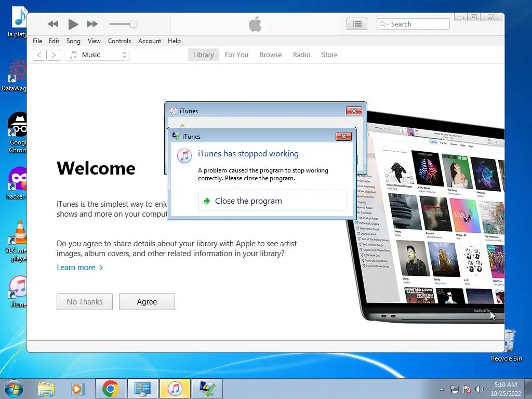Switch to the Radio tab
532x399 pixels.
(x=301, y=55)
